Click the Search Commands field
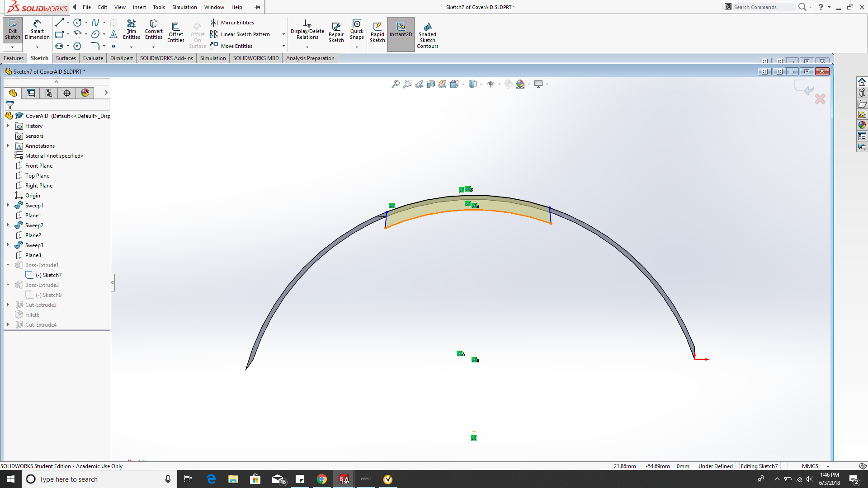The image size is (868, 488). click(x=763, y=7)
